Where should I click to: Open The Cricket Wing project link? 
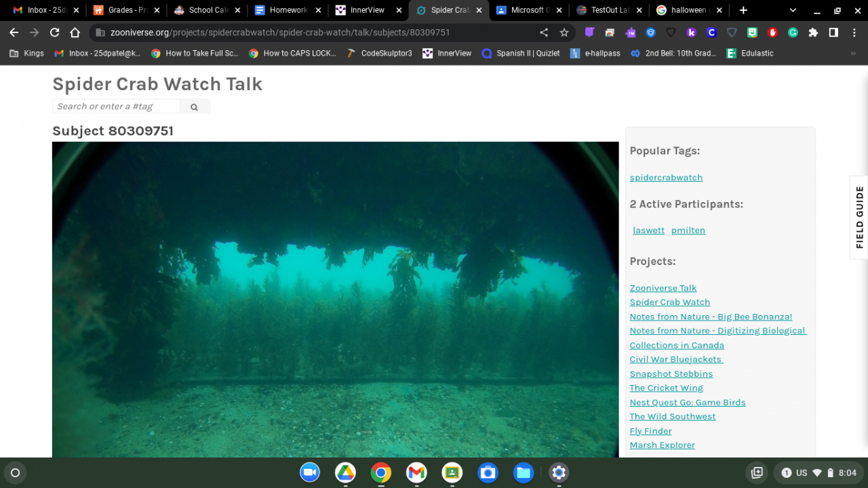(667, 388)
